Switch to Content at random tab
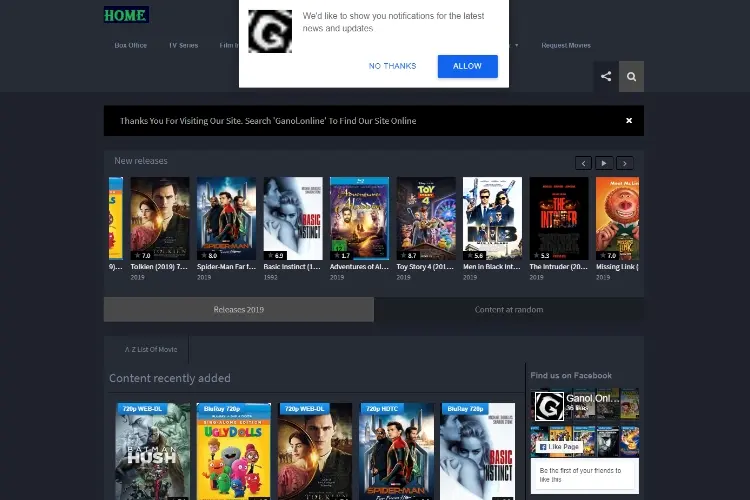This screenshot has width=750, height=500. (509, 310)
